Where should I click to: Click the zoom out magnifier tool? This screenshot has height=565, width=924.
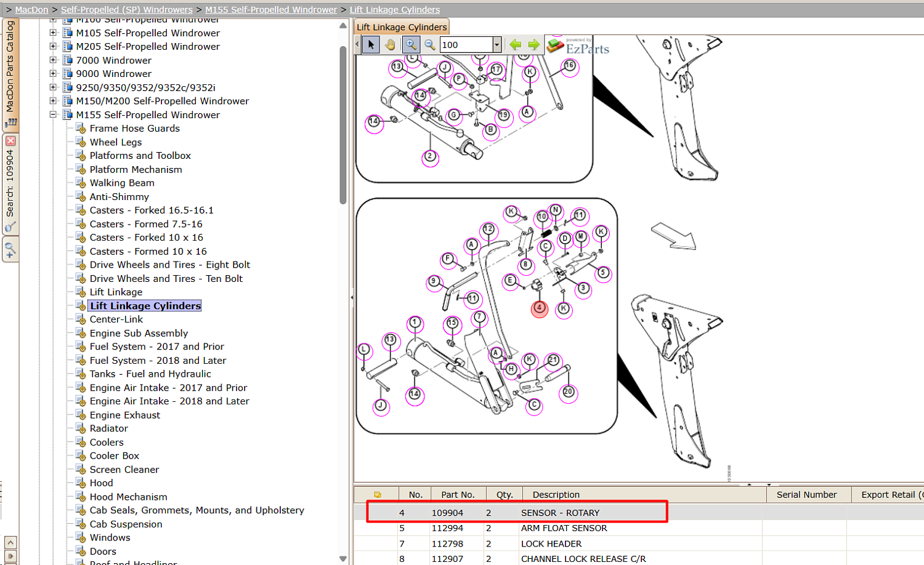(429, 44)
